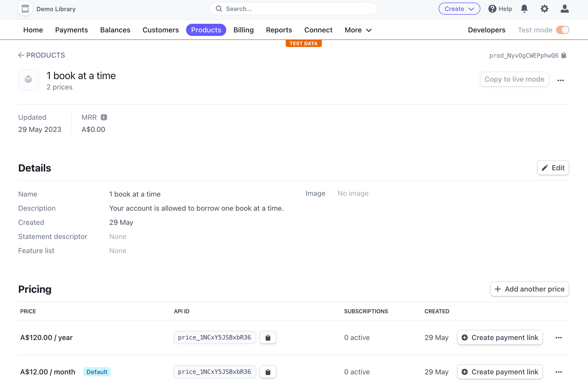This screenshot has width=588, height=388.
Task: Expand the Create dropdown
Action: [459, 9]
